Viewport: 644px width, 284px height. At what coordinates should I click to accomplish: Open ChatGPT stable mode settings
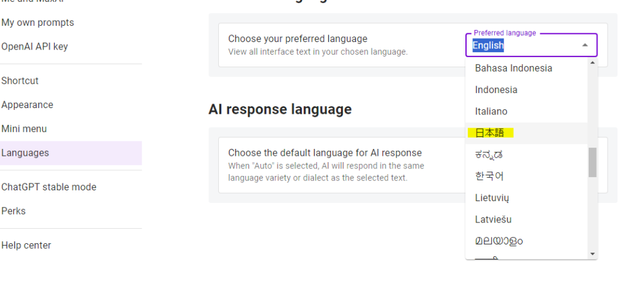click(48, 187)
